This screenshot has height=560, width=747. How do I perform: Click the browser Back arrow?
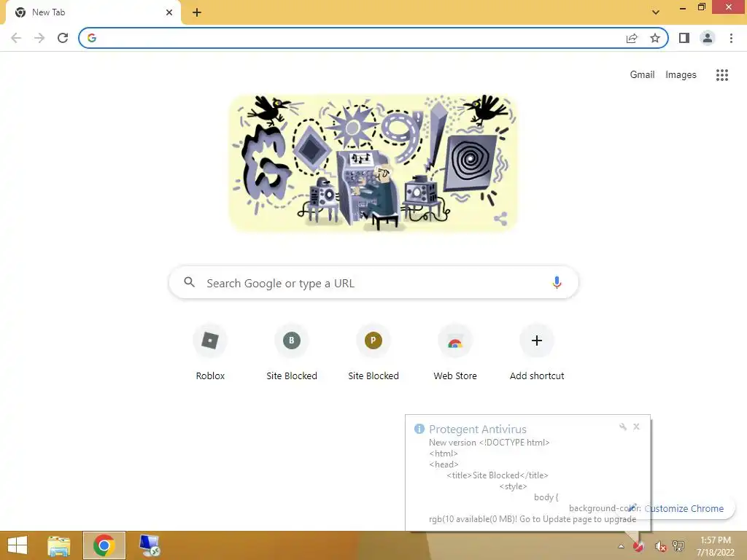click(x=16, y=38)
